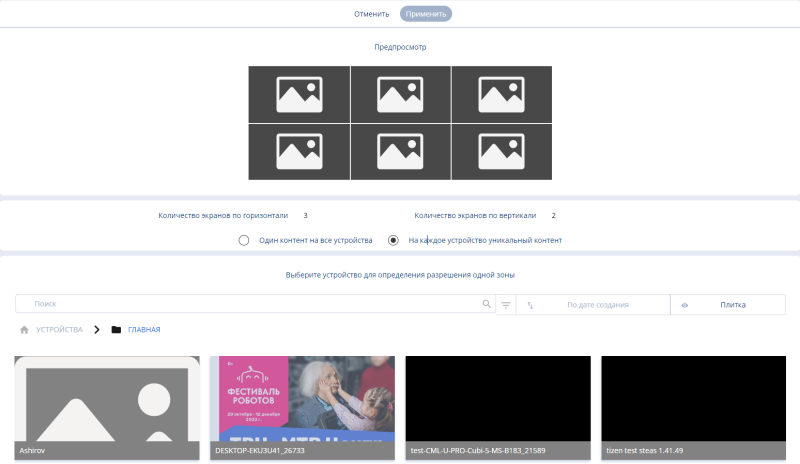Click the breadcrumb chevron after УСТРОЙСТВА
The image size is (800, 464).
(x=97, y=329)
